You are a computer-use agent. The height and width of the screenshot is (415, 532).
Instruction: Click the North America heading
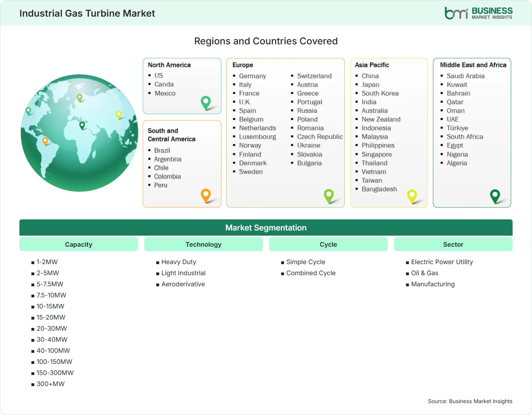pos(169,65)
